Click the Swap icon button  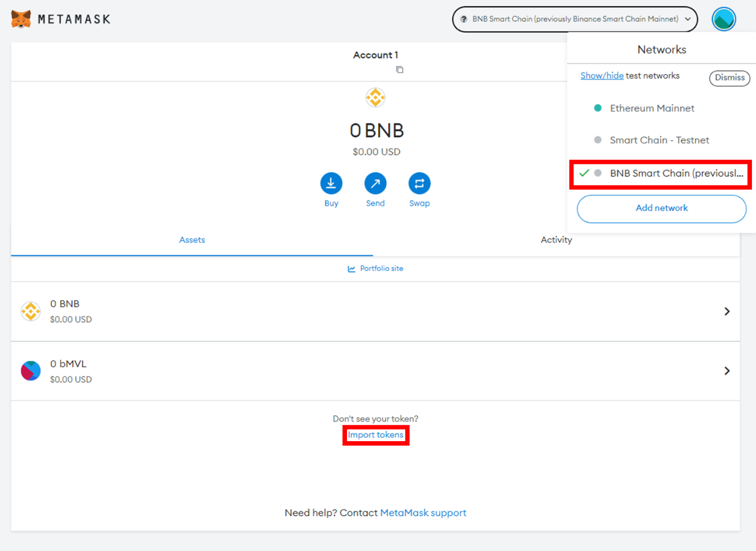tap(419, 183)
